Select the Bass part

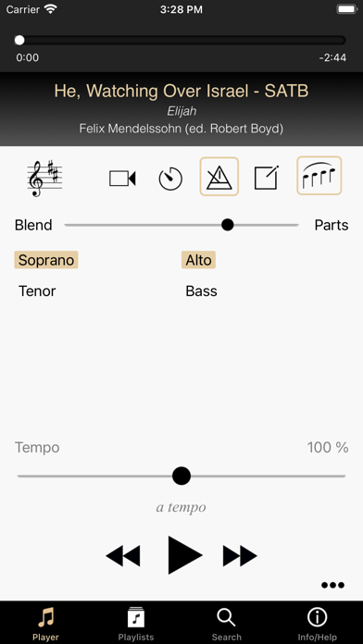pos(202,291)
